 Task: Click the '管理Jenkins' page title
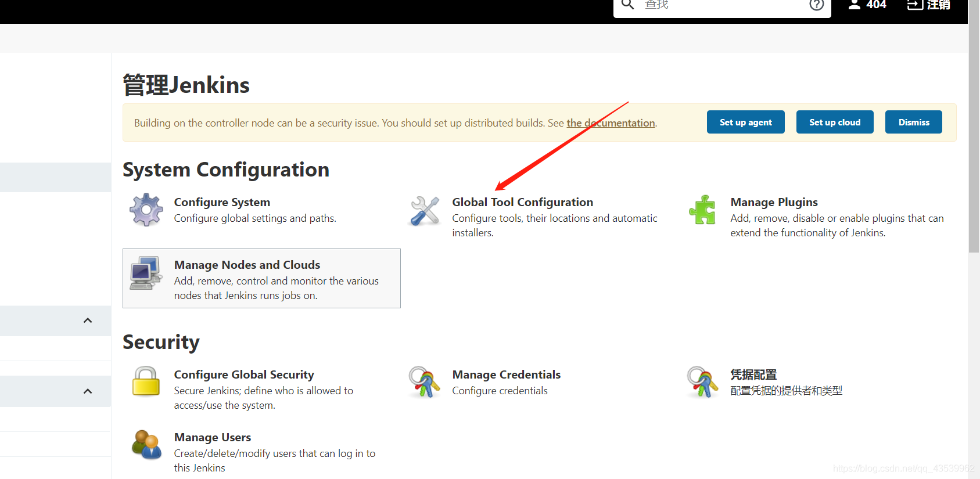186,85
